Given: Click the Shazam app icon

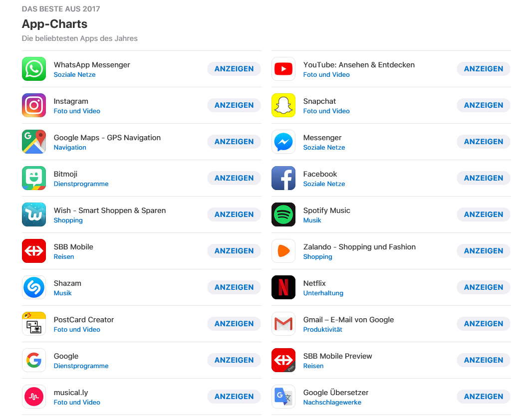Looking at the screenshot, I should coord(34,287).
